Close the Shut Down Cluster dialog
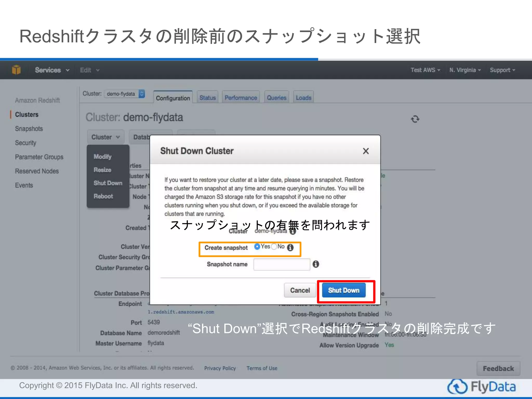 [x=366, y=151]
